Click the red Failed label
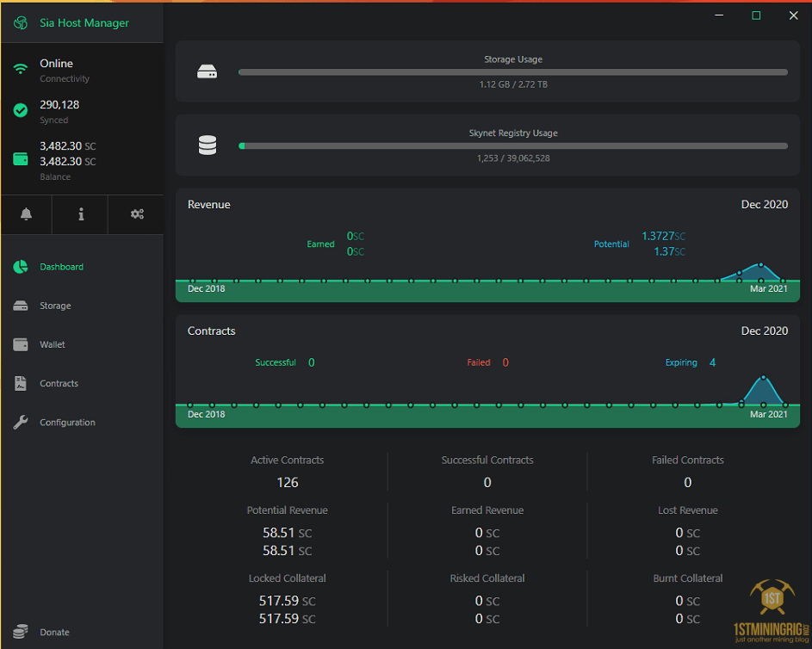Viewport: 812px width, 649px height. pyautogui.click(x=479, y=362)
